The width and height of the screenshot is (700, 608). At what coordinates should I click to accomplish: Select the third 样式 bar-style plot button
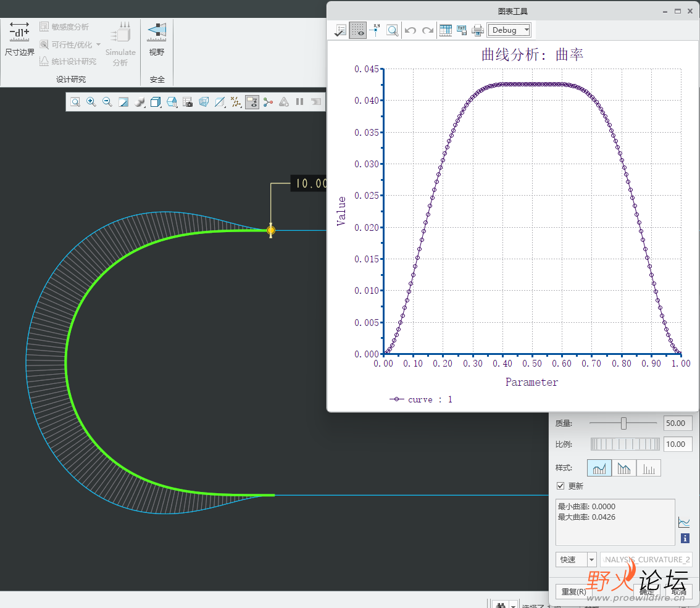coord(649,468)
